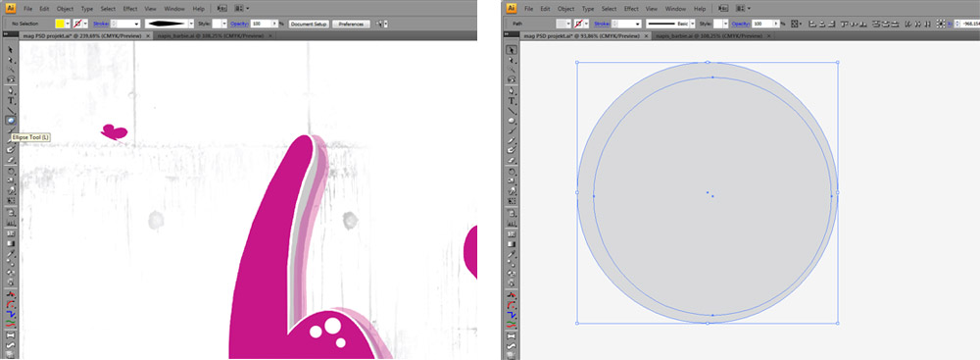Click the small pink butterfly shape on canvas

pyautogui.click(x=115, y=131)
